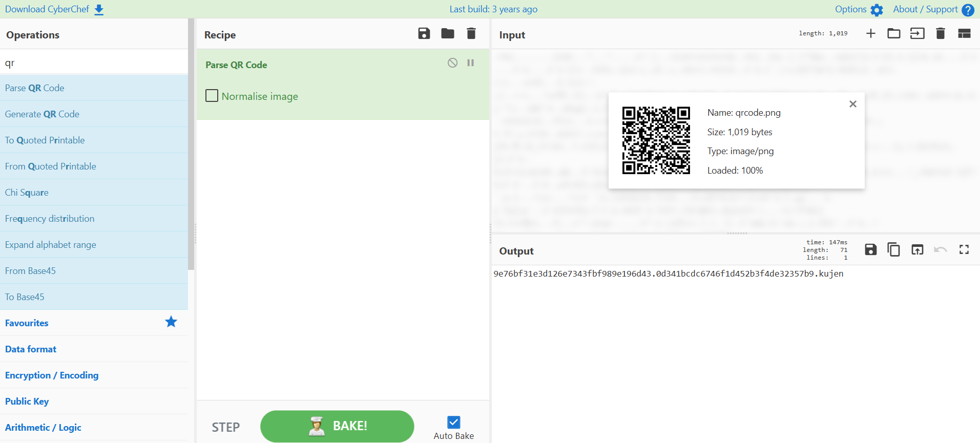Undo the output switch arrow
The image size is (980, 443).
tap(941, 250)
